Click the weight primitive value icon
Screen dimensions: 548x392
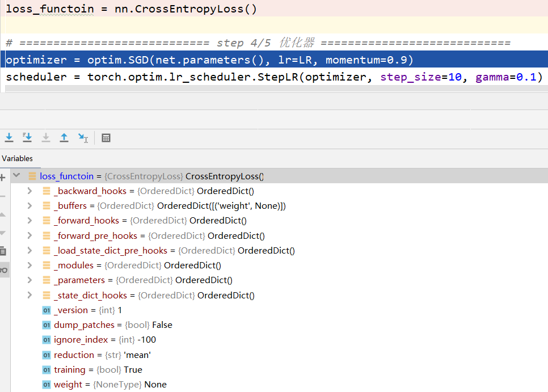tap(47, 385)
